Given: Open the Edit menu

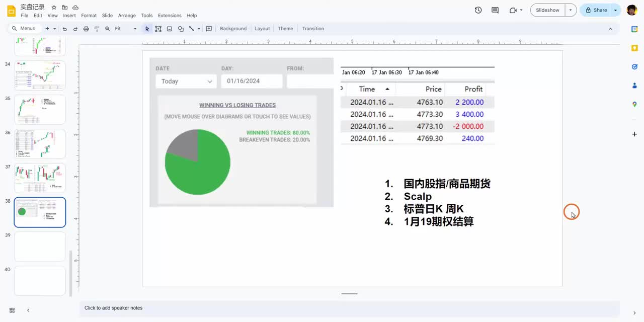Looking at the screenshot, I should coord(38,16).
